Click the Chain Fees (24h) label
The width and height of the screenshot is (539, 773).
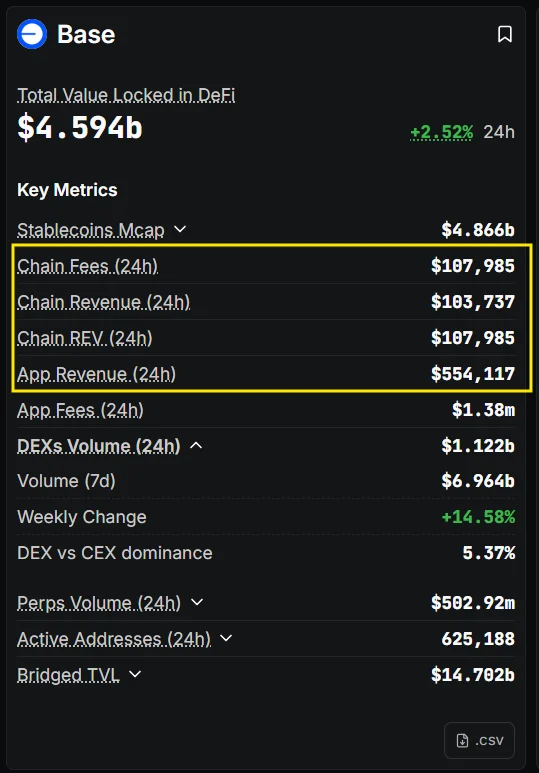point(88,266)
